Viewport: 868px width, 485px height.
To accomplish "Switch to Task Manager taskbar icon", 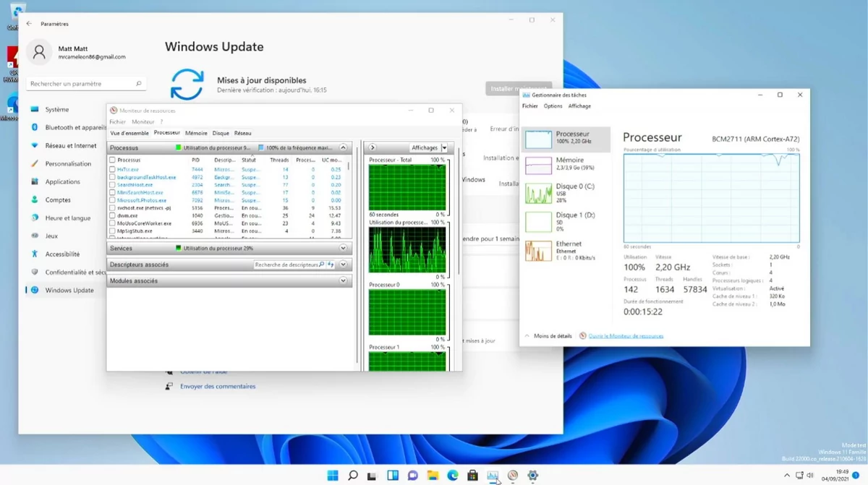I will coord(493,476).
